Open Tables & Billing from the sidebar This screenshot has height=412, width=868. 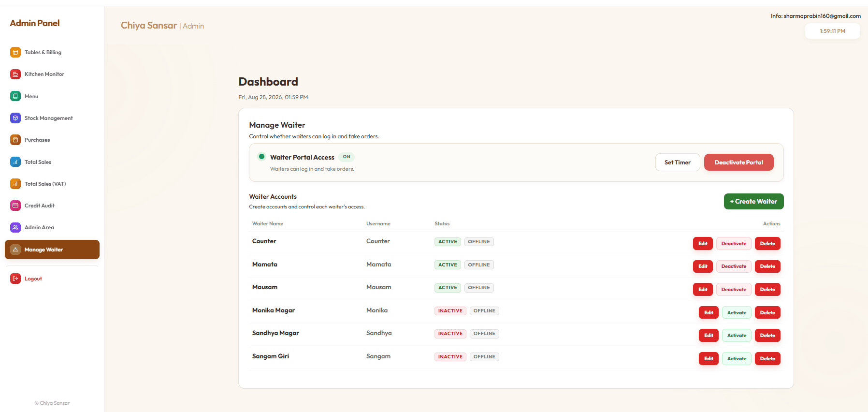coord(52,52)
